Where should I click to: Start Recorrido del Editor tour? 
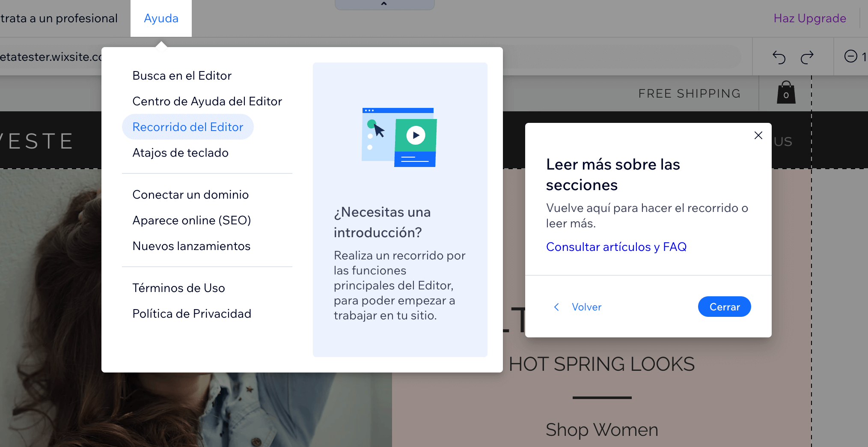(x=188, y=127)
